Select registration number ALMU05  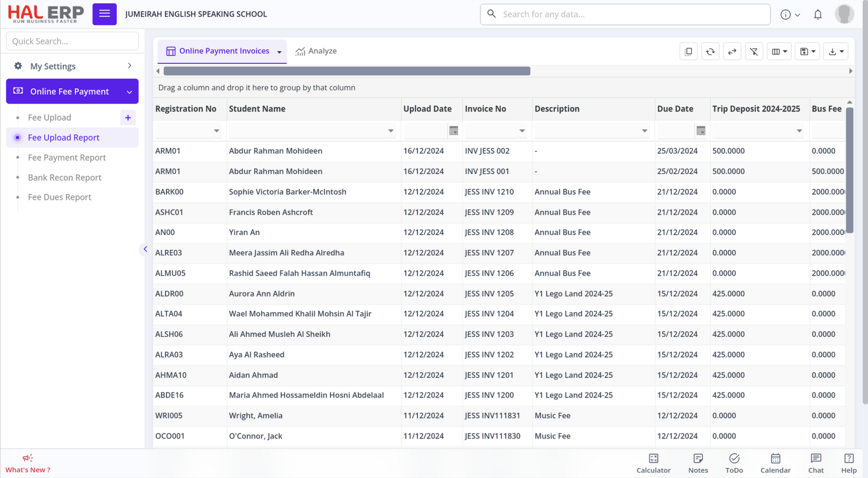click(x=170, y=273)
